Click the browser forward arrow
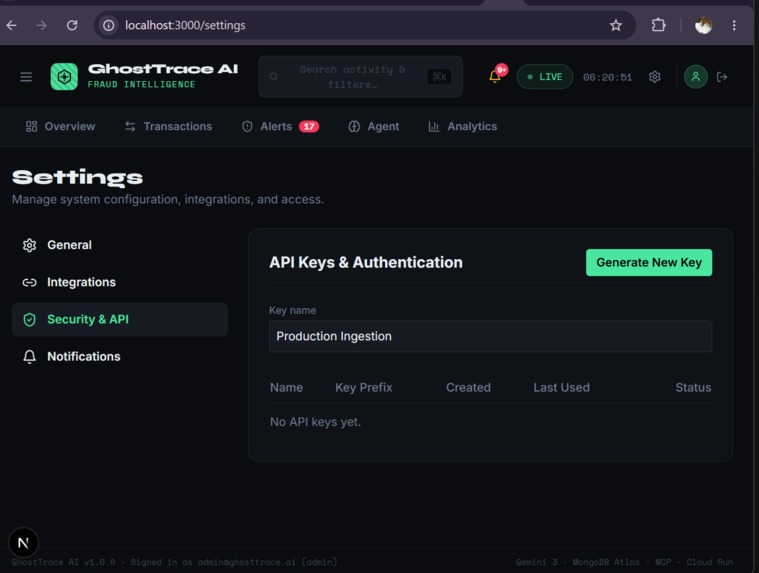The image size is (759, 573). 42,25
